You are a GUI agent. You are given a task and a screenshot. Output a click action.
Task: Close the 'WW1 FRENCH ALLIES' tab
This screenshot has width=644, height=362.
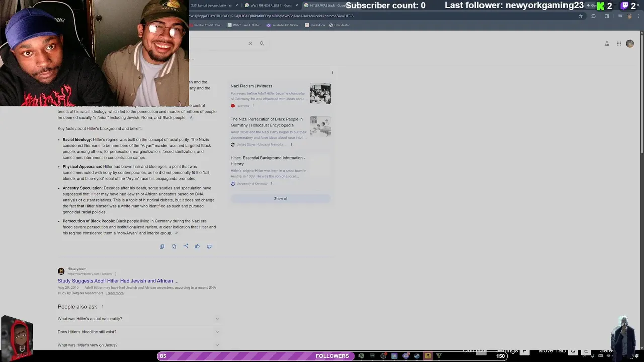[296, 5]
